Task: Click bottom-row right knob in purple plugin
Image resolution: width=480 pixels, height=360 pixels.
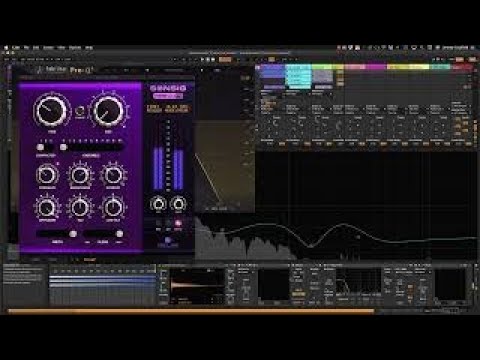Action: pos(113,207)
